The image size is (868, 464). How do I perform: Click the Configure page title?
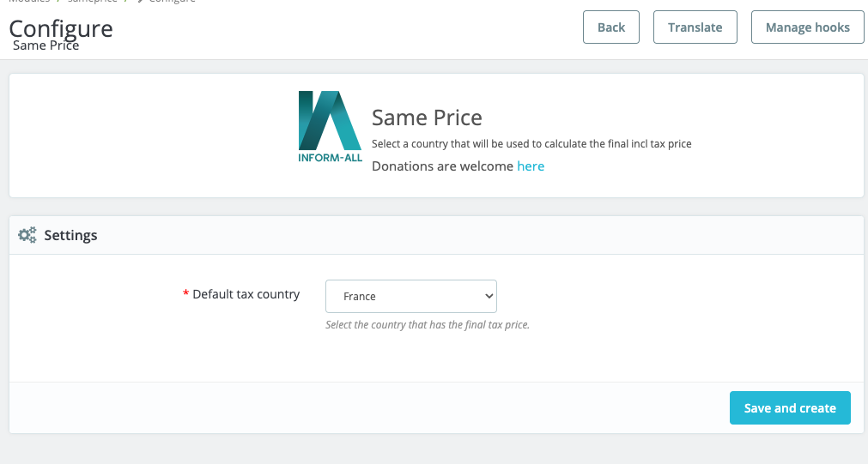pyautogui.click(x=61, y=27)
